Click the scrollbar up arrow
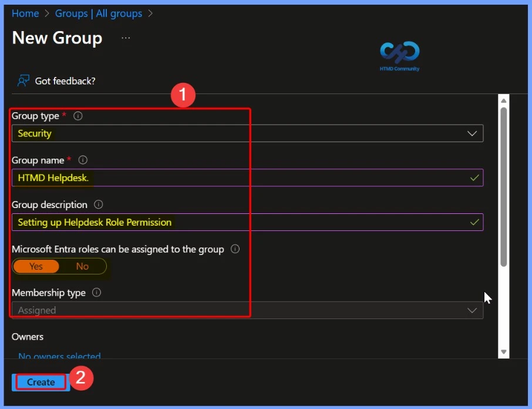This screenshot has width=532, height=409. coord(503,99)
